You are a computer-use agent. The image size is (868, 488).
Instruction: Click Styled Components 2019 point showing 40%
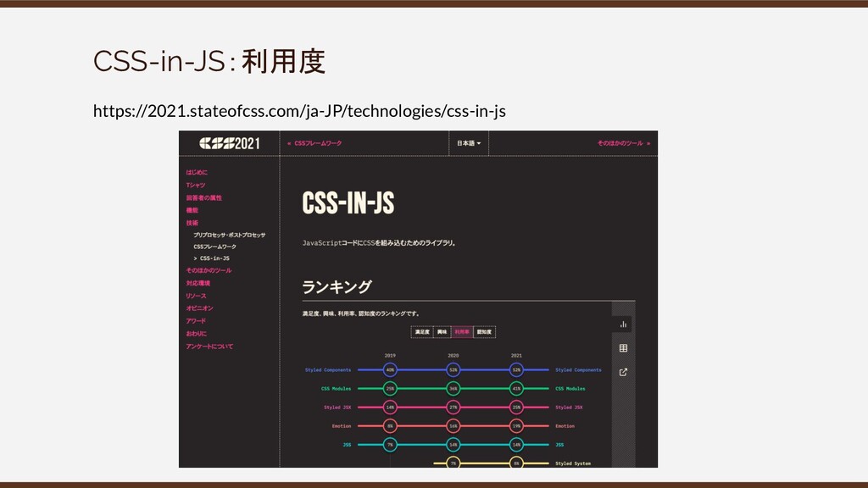(x=390, y=369)
